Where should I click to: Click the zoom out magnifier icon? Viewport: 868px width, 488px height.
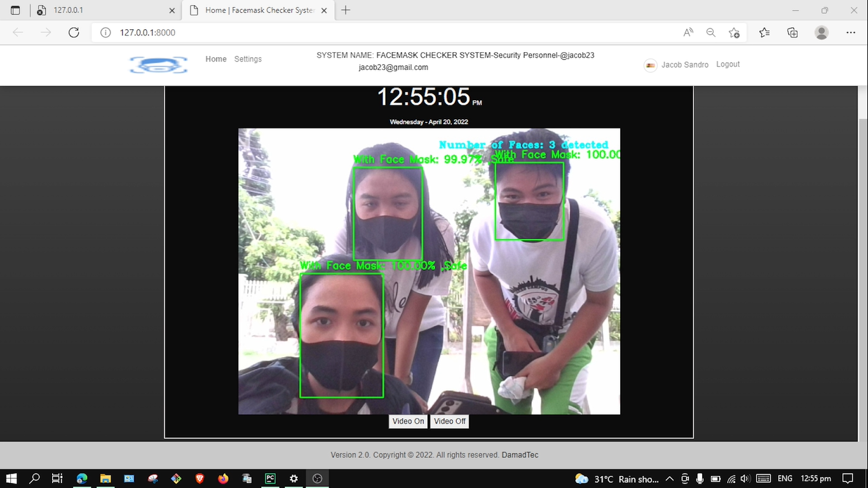pyautogui.click(x=711, y=32)
